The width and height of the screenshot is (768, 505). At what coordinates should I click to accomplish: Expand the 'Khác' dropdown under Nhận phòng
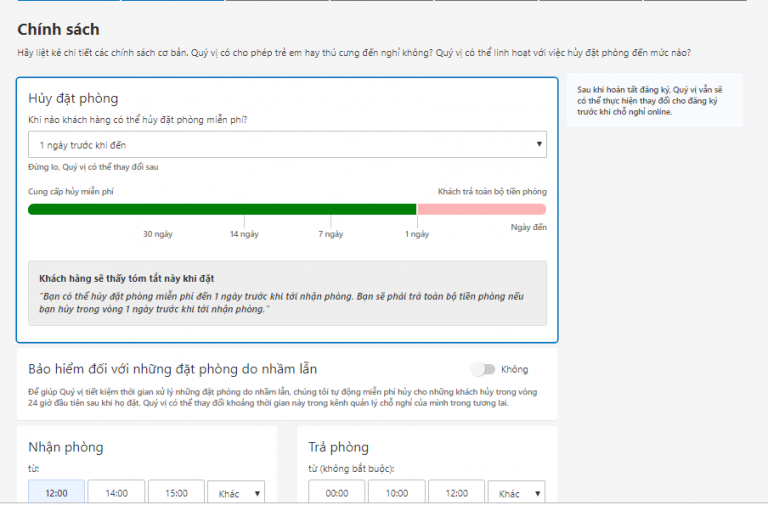tap(235, 493)
